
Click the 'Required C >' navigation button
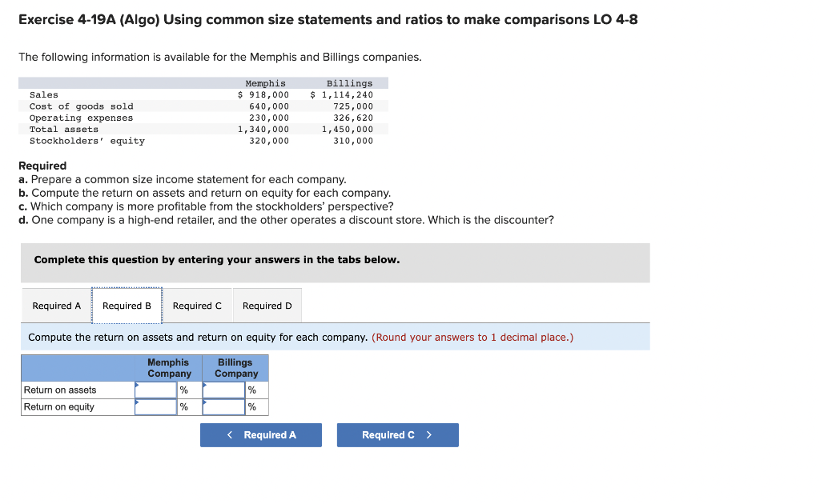[397, 434]
